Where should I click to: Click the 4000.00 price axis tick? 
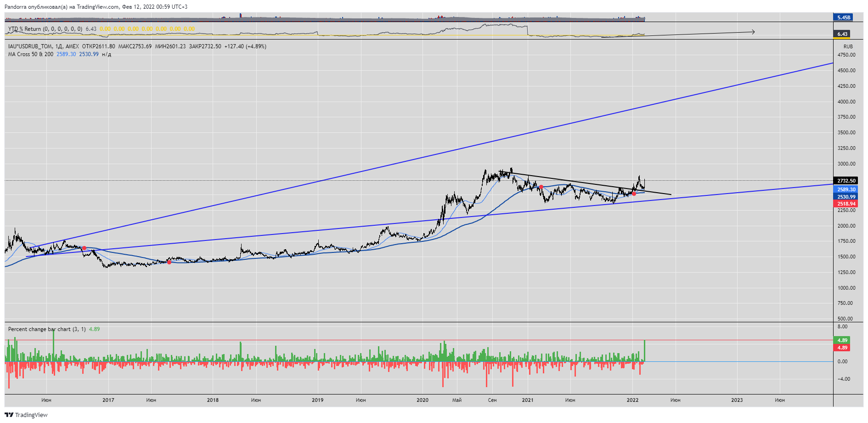click(x=846, y=102)
